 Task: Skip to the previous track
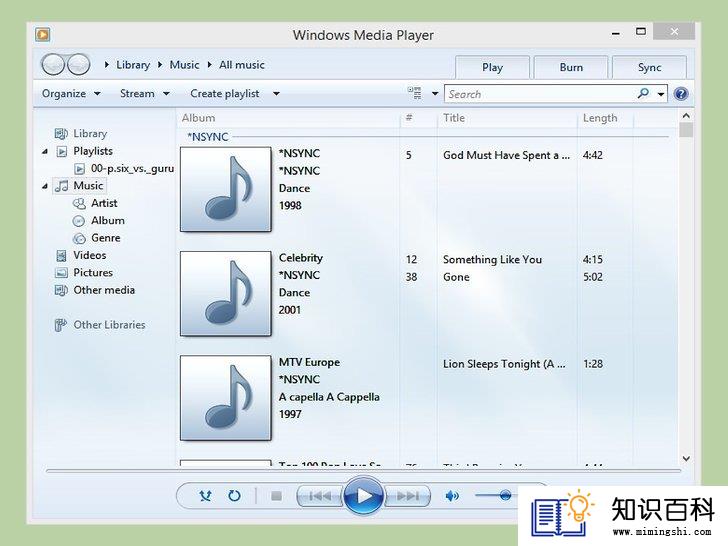[320, 496]
